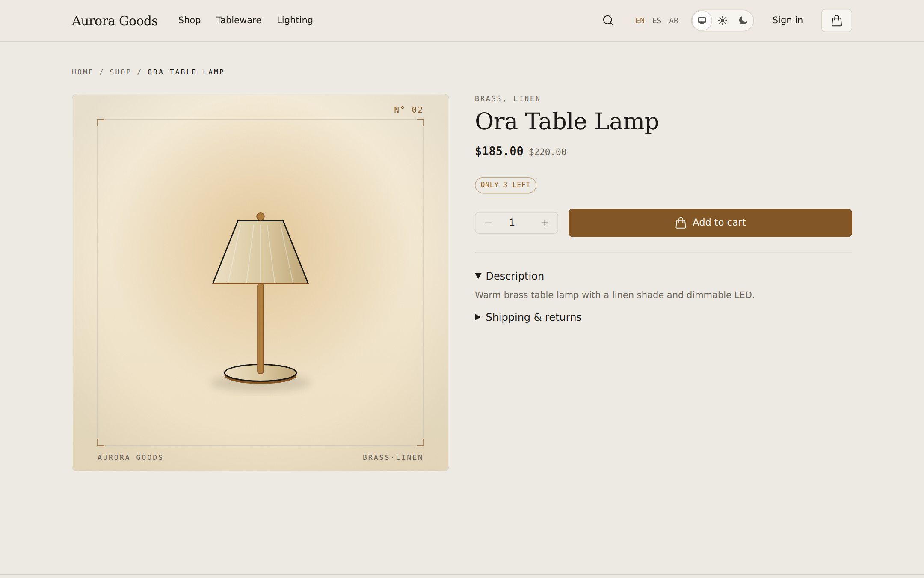
Task: Click the quantity value field
Action: tap(512, 223)
